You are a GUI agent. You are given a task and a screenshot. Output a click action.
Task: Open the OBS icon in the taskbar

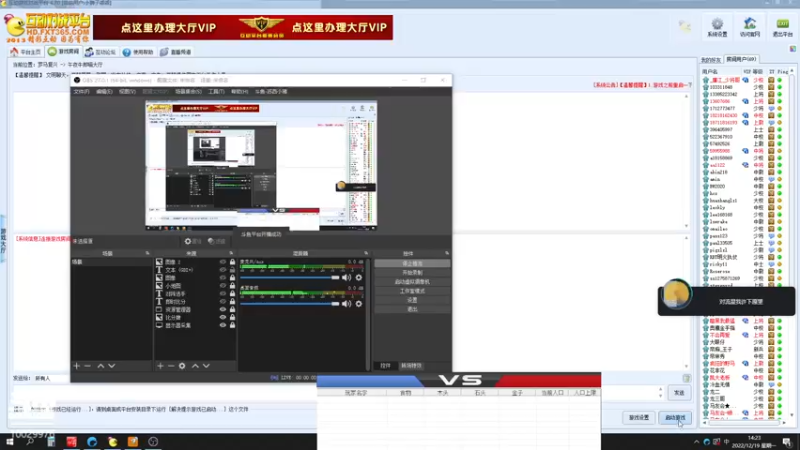[x=153, y=442]
